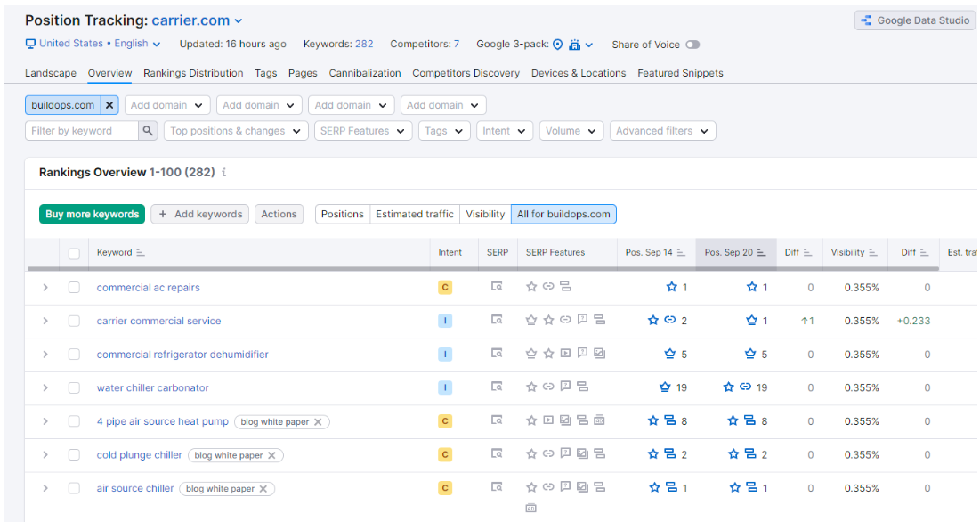View SERP for water chiller carbonator

tap(497, 387)
